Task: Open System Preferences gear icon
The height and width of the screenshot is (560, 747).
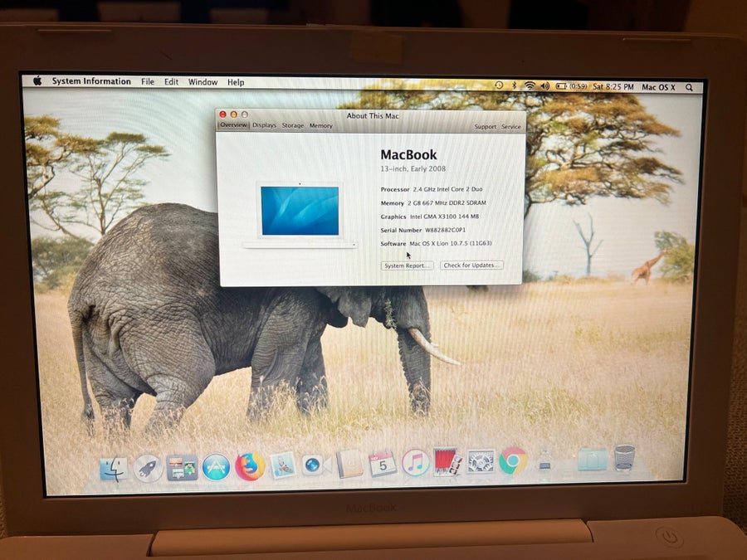Action: 481,461
